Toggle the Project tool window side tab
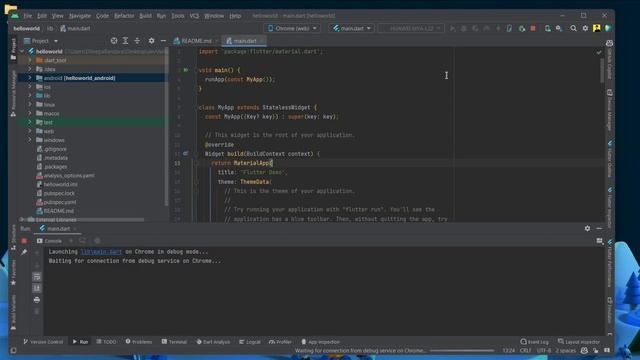This screenshot has height=360, width=640. coord(13,49)
